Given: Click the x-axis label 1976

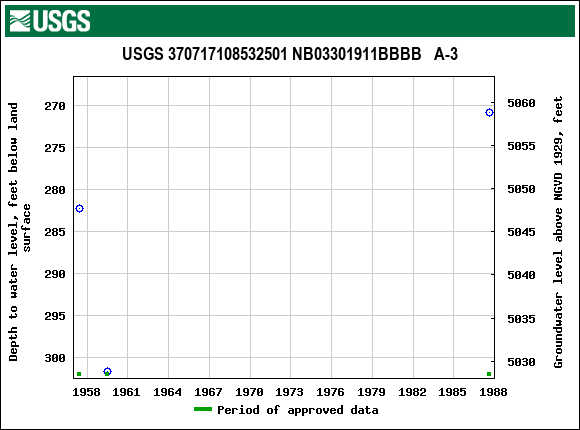Looking at the screenshot, I should [330, 392].
